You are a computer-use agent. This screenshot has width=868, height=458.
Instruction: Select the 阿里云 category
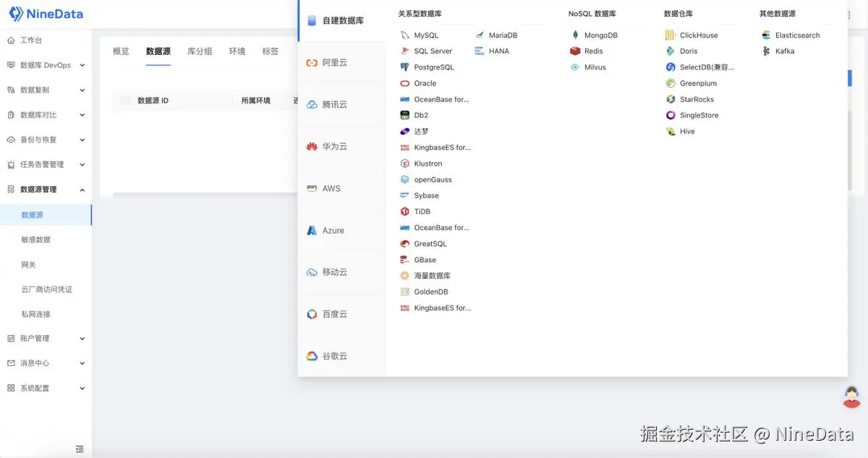[341, 63]
